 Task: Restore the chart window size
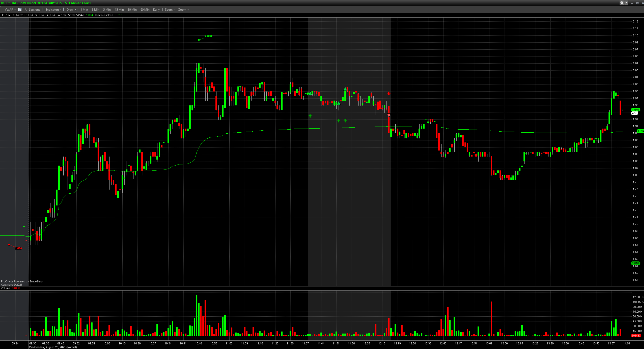click(x=637, y=3)
